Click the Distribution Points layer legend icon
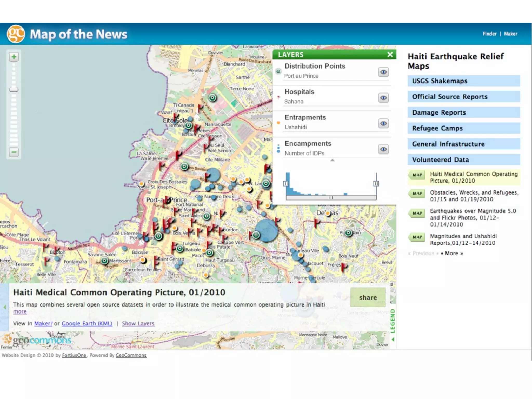532x399 pixels. point(278,71)
